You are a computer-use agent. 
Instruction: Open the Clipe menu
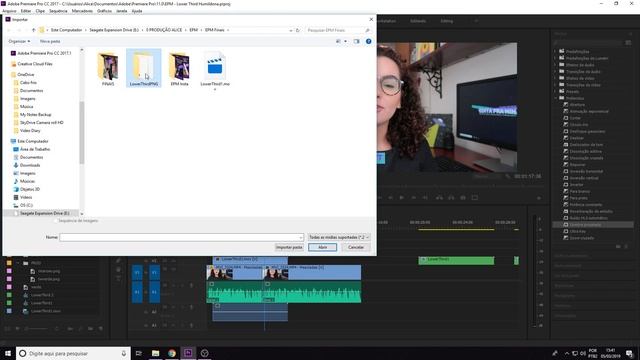[x=40, y=11]
